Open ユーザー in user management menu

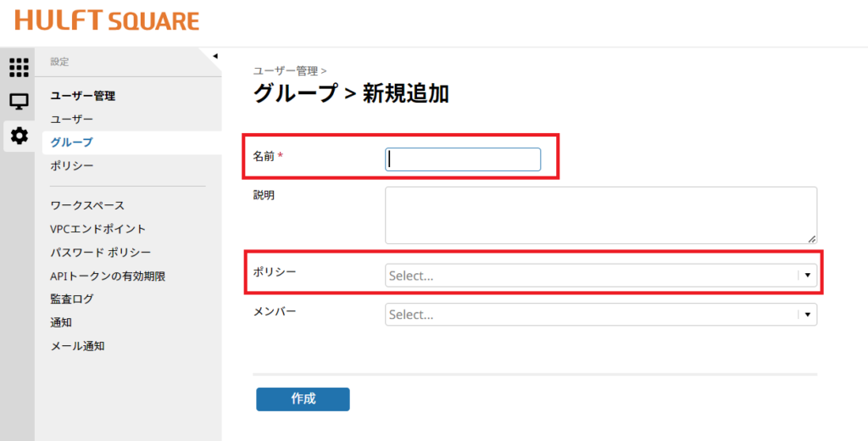coord(71,120)
